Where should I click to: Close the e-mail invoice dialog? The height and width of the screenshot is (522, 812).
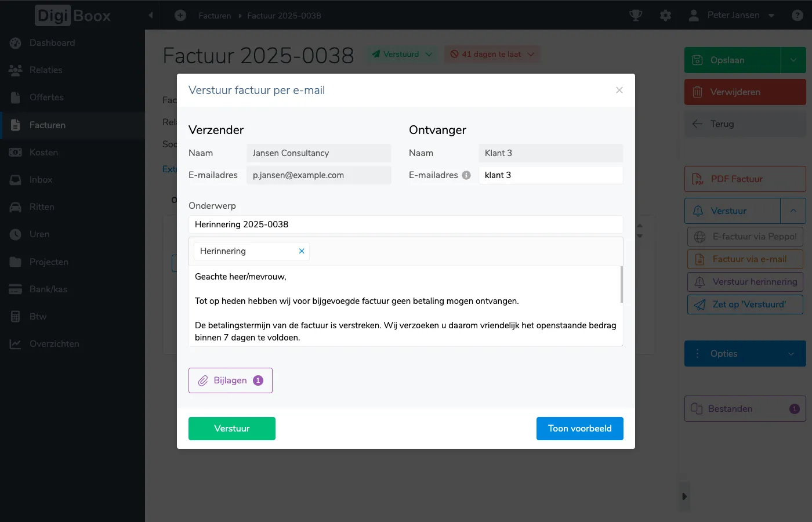click(619, 90)
